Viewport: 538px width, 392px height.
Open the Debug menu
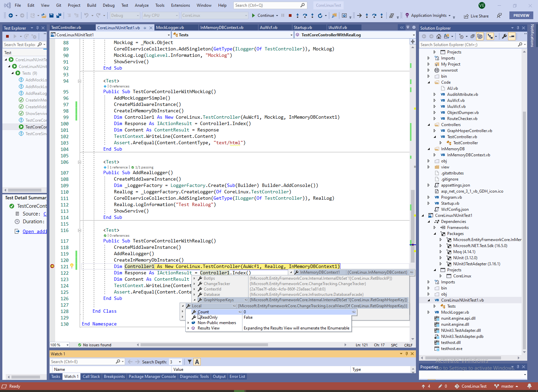tap(108, 5)
